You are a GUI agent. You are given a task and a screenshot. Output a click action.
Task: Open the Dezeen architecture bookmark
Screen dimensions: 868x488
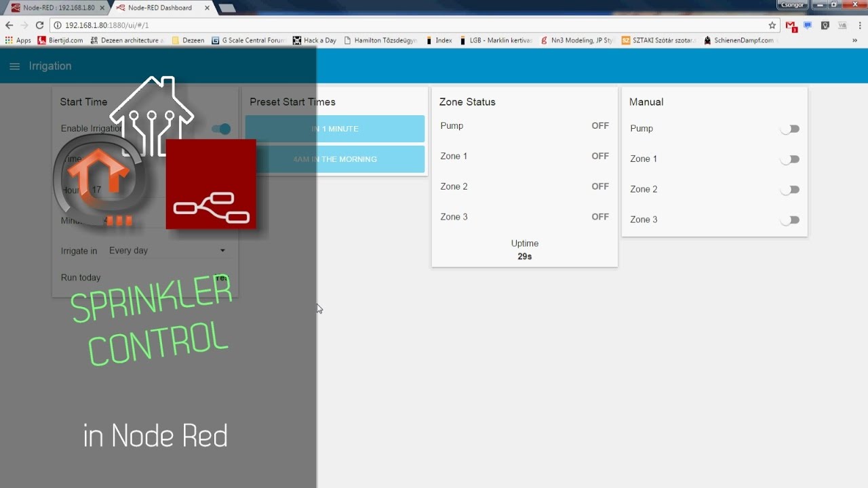point(127,41)
